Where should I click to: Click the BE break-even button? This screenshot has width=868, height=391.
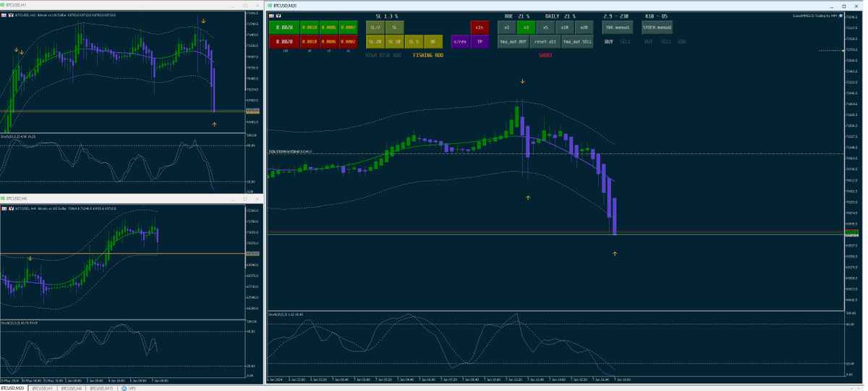click(x=433, y=42)
